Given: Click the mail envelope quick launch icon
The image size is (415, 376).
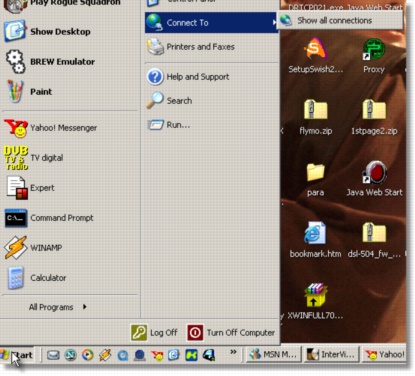Looking at the screenshot, I should point(53,355).
